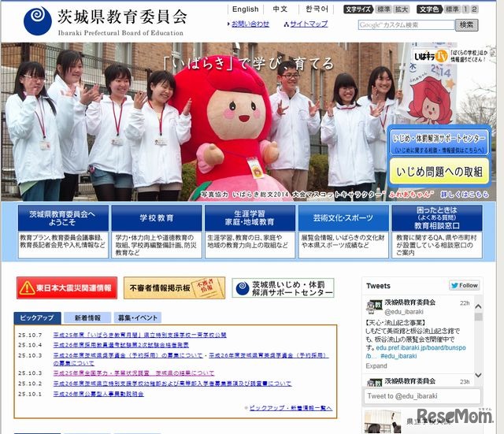Open 平成26年度茨城県育英奨学資金 link
Image resolution: width=504 pixels, height=434 pixels.
pyautogui.click(x=269, y=355)
